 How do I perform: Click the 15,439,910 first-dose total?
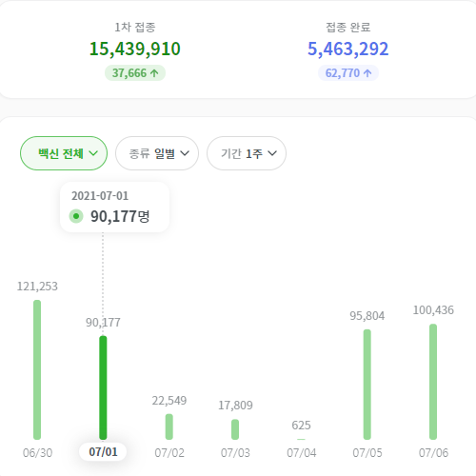coord(135,50)
